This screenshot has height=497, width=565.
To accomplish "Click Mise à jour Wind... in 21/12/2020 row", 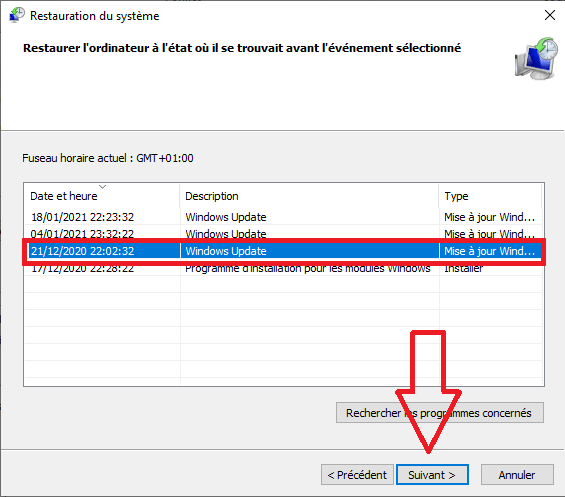I will (x=489, y=251).
